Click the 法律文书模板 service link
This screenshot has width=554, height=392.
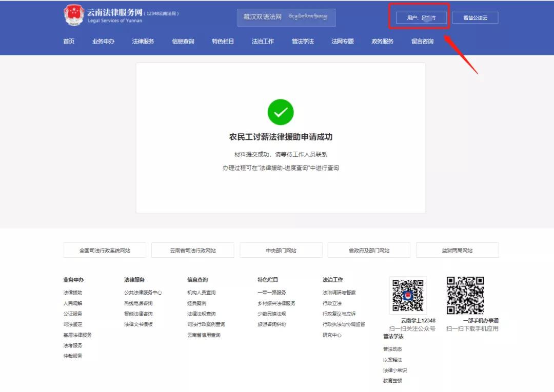(138, 323)
